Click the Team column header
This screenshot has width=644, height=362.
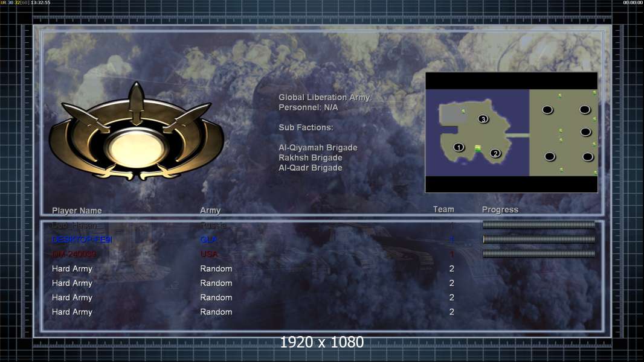pyautogui.click(x=443, y=209)
